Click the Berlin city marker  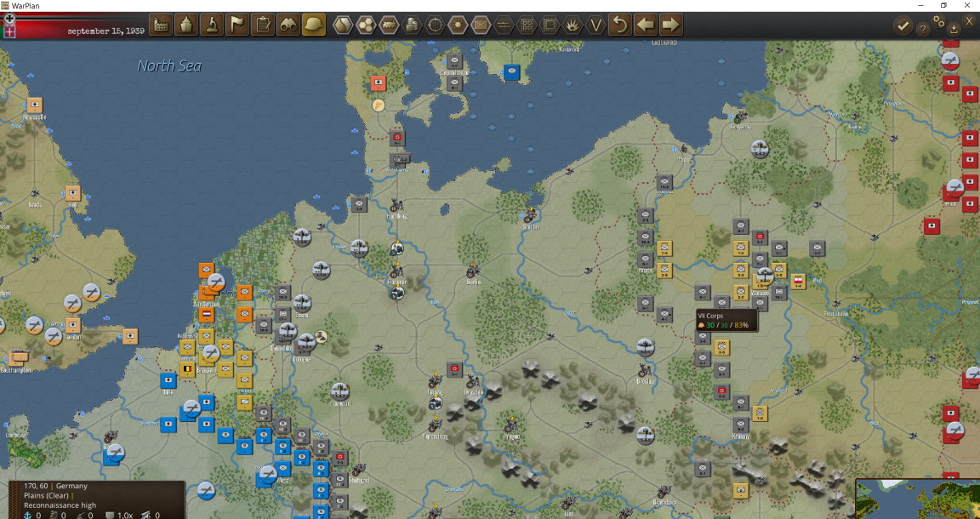pos(473,271)
